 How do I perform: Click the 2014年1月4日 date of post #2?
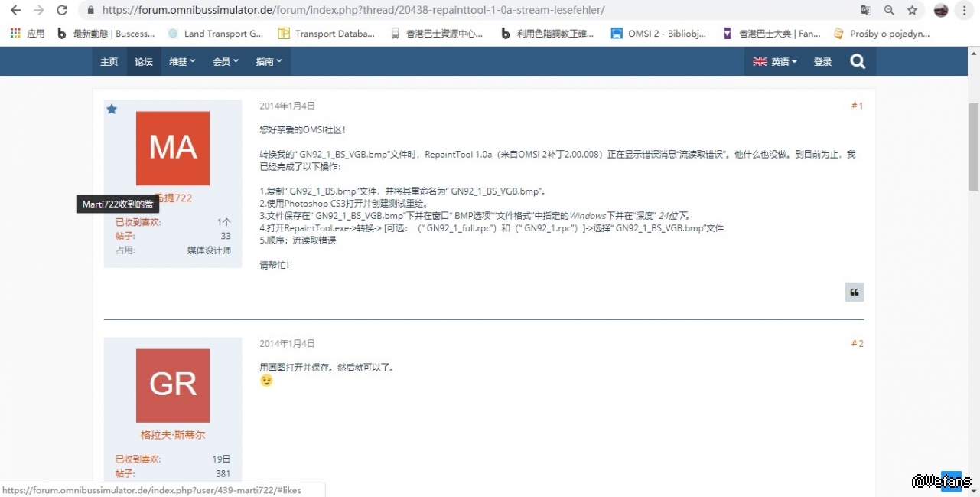(287, 343)
